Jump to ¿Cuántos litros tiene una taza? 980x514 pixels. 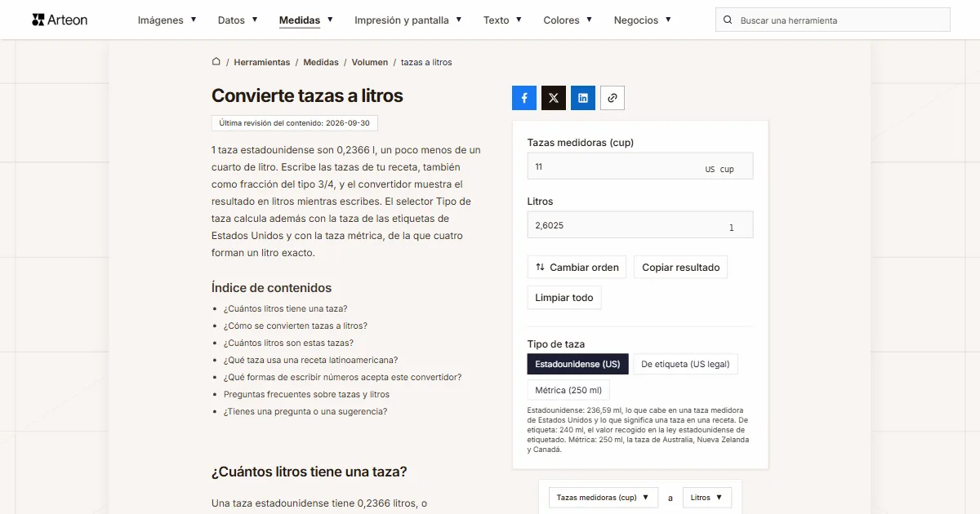click(x=286, y=308)
